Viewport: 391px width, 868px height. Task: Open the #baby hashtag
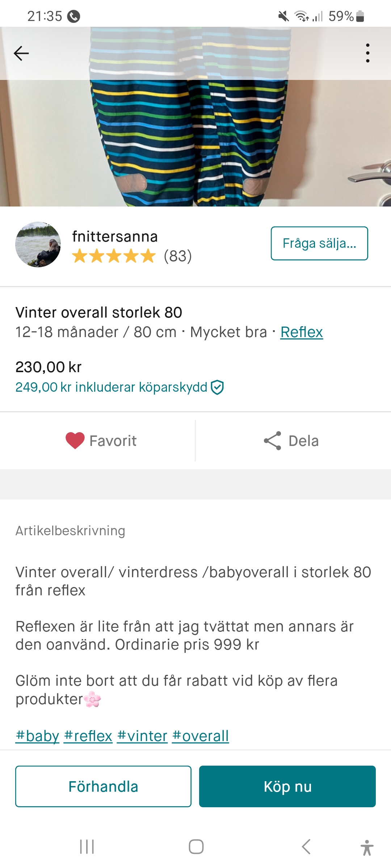tap(37, 736)
